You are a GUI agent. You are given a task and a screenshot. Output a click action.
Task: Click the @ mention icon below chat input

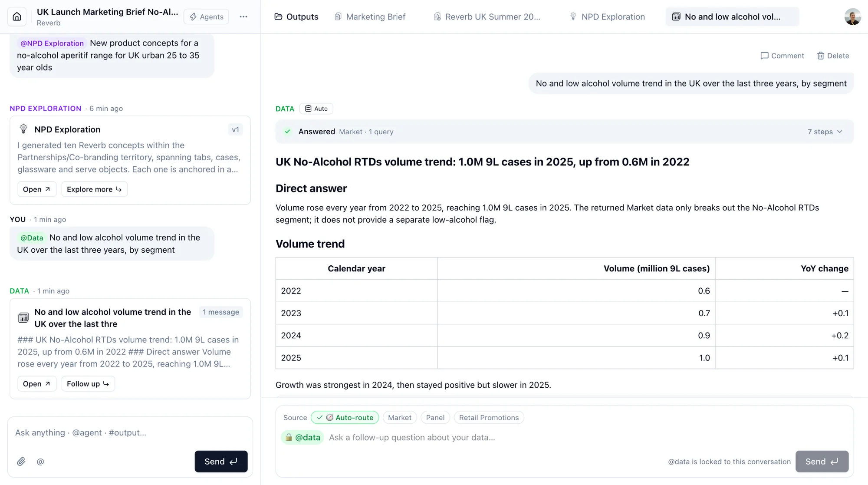point(40,462)
